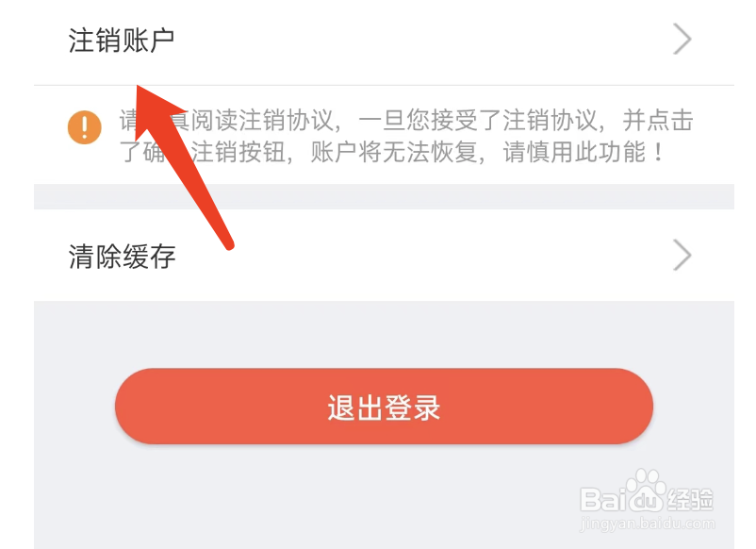The height and width of the screenshot is (549, 756).
Task: Click the orange exclamation warning icon
Action: pyautogui.click(x=85, y=127)
